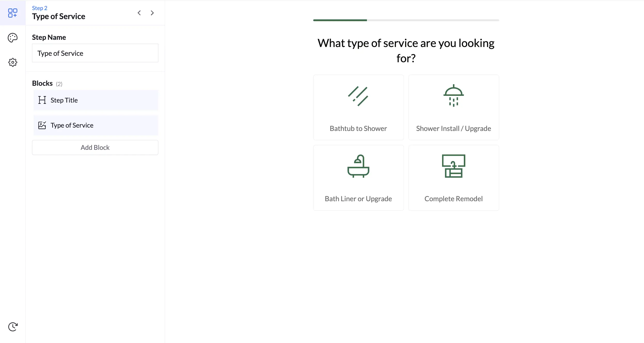Click the '(2)' block count

(59, 84)
